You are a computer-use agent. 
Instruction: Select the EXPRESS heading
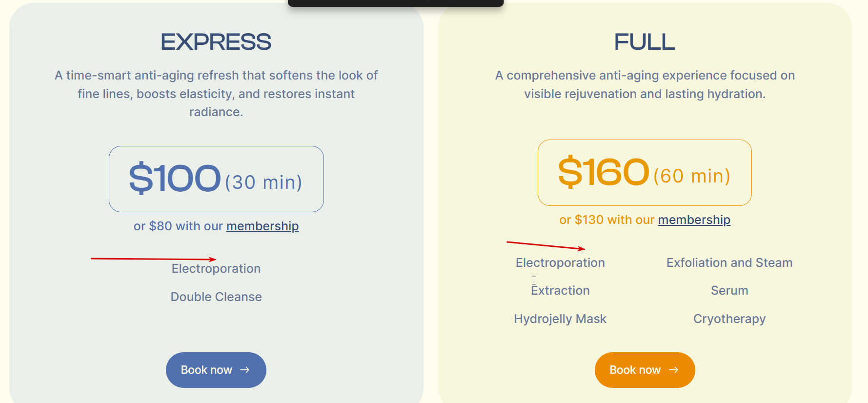pos(216,42)
